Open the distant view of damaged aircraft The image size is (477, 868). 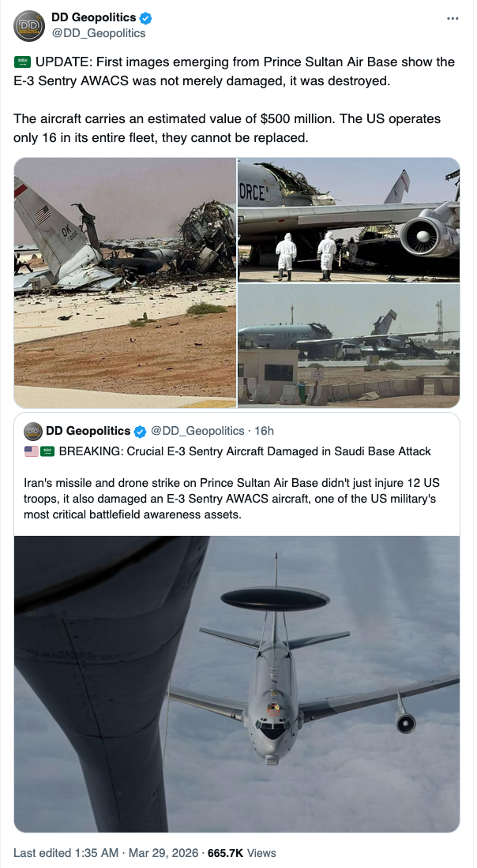point(348,346)
